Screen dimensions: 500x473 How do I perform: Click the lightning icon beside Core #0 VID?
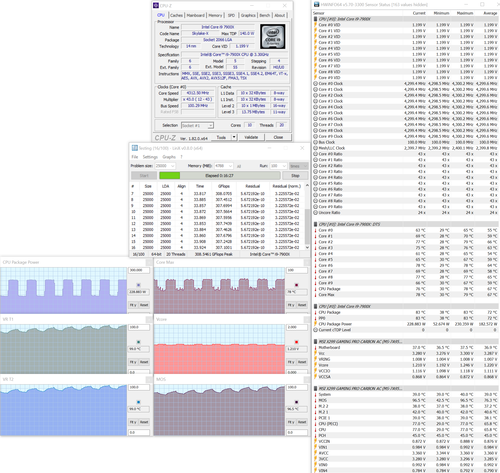pyautogui.click(x=315, y=25)
